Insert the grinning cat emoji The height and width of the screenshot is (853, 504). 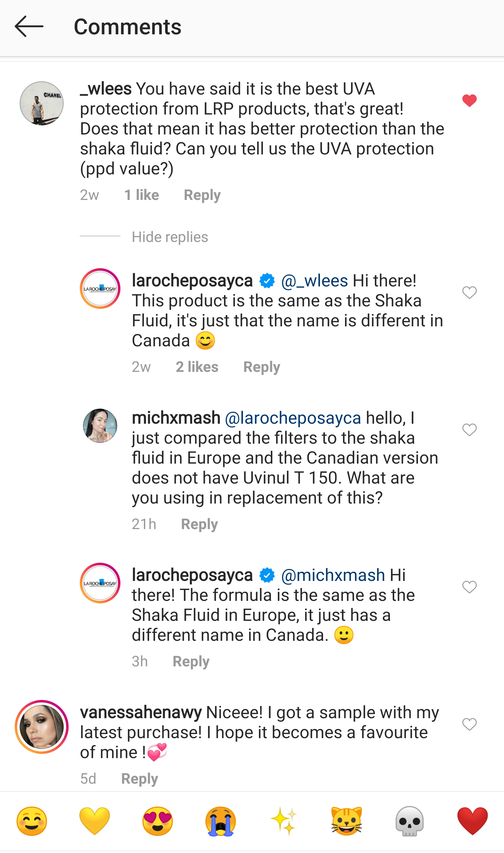point(346,821)
